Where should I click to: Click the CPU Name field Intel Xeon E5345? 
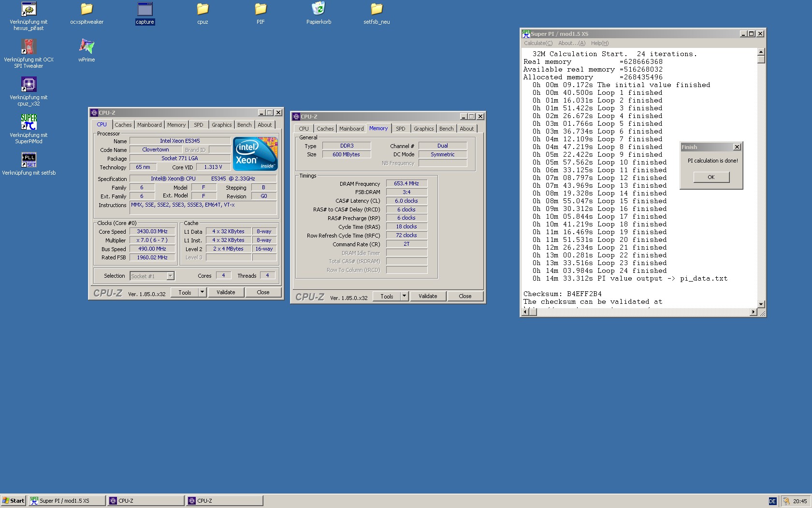point(180,141)
